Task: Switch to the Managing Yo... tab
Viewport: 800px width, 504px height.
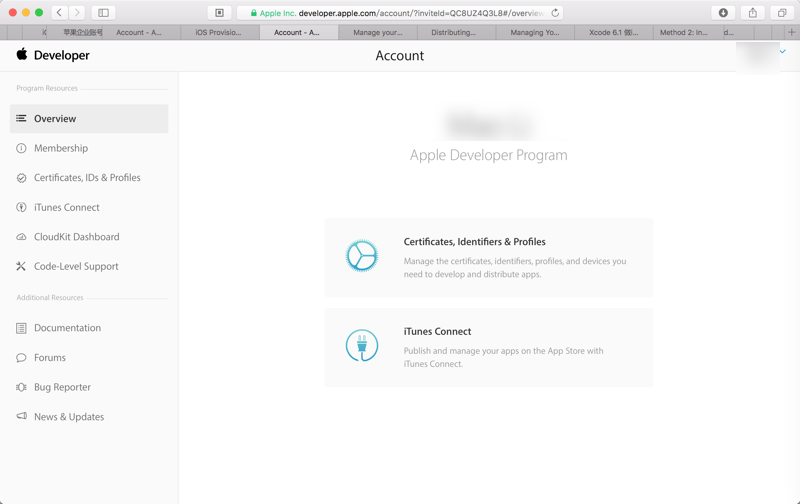Action: 535,32
